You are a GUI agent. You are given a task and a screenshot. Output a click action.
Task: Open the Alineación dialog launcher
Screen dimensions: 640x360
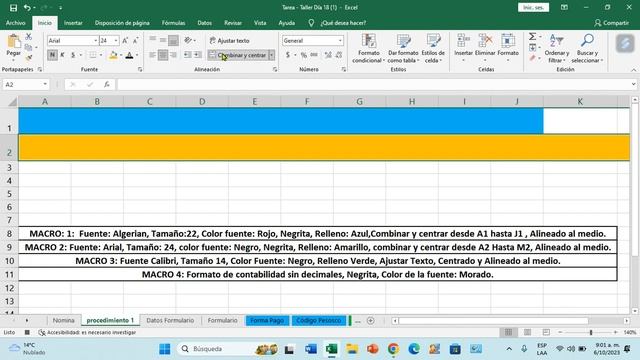click(275, 70)
